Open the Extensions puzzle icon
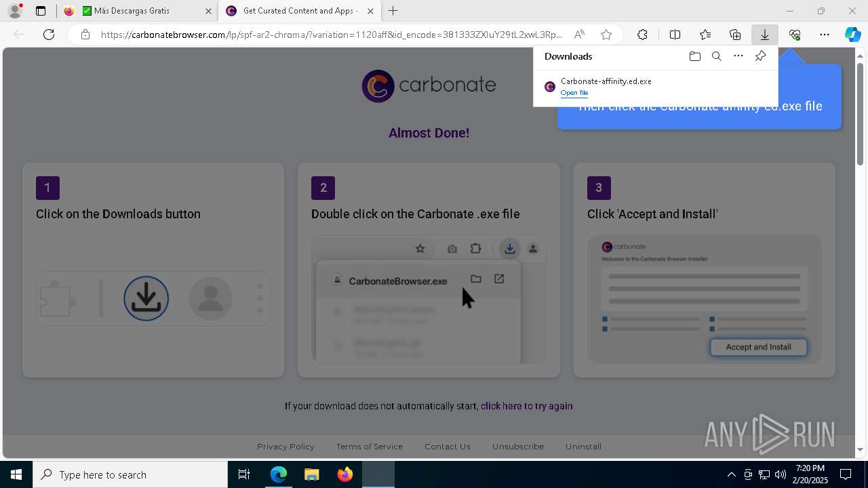 click(x=642, y=35)
